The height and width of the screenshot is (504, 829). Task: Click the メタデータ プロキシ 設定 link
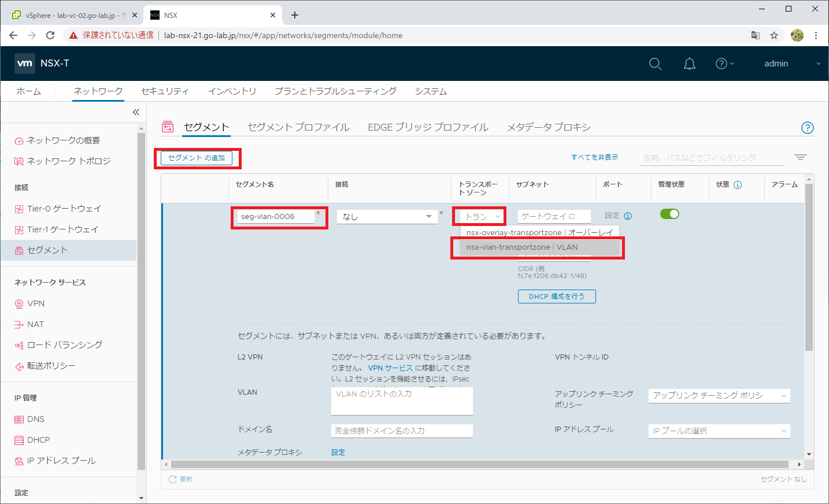338,453
